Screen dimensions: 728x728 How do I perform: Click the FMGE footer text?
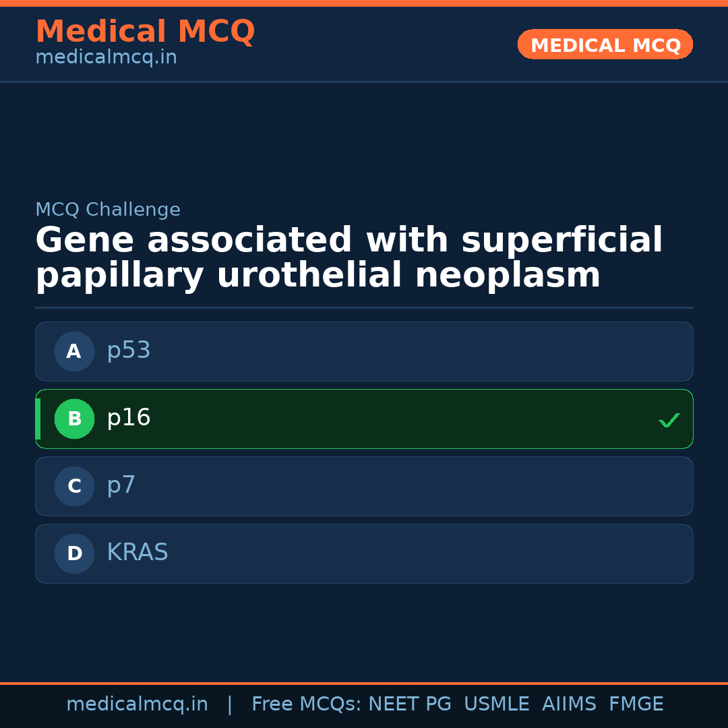coord(636,704)
